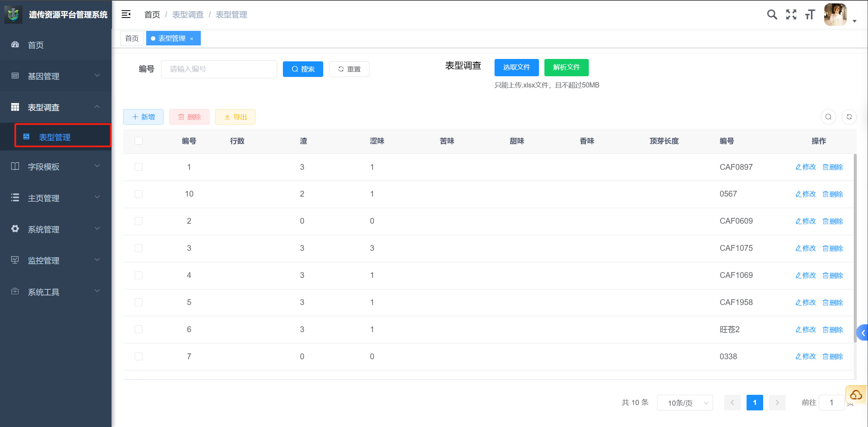Viewport: 868px width, 427px height.
Task: Click the 重置 button
Action: tap(349, 69)
